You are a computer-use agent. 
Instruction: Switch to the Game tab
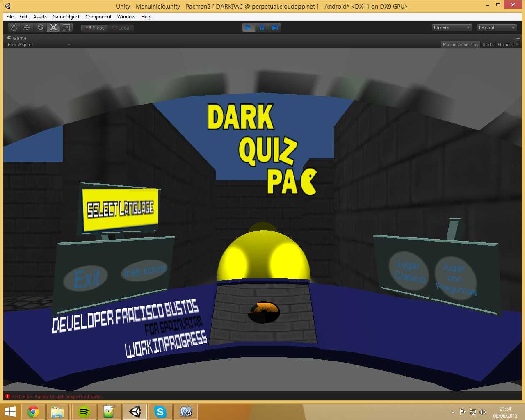tap(17, 38)
